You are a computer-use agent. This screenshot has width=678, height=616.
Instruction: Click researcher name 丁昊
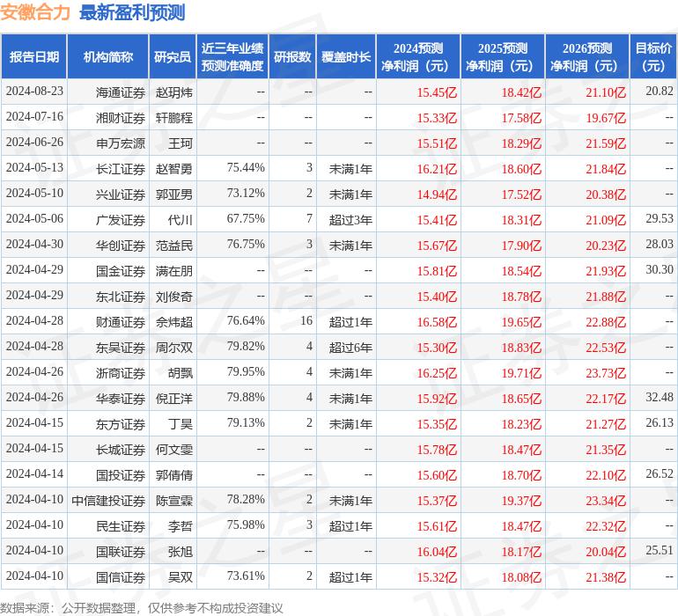pyautogui.click(x=180, y=424)
